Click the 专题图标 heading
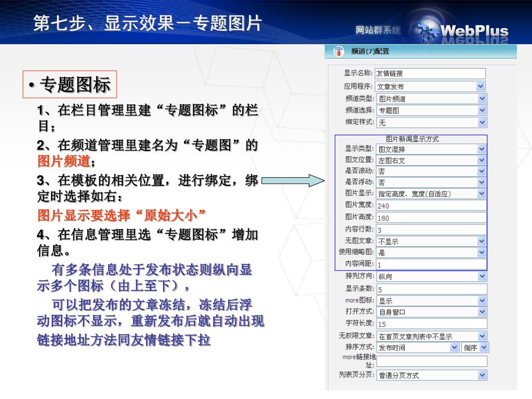This screenshot has height=399, width=532. pyautogui.click(x=75, y=85)
